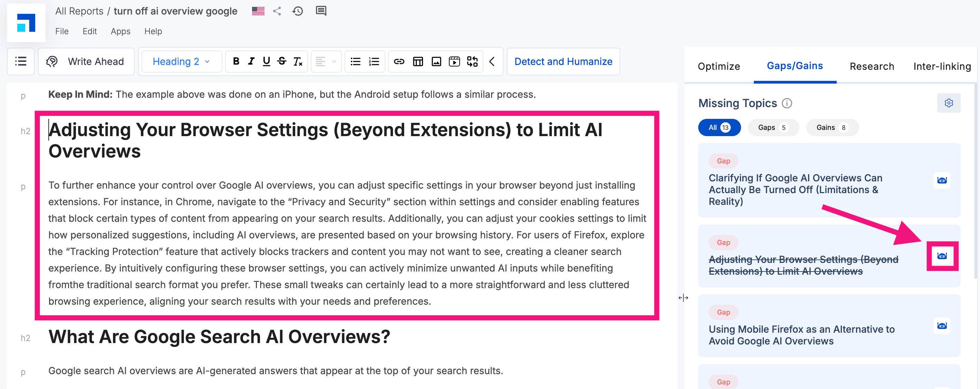The image size is (980, 389).
Task: Switch to the Research tab
Action: [872, 66]
